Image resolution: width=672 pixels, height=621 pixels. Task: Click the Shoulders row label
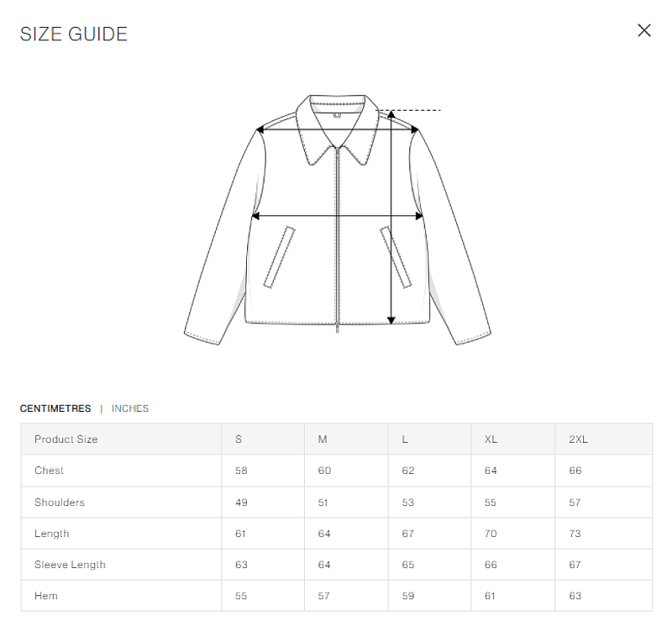pos(60,503)
